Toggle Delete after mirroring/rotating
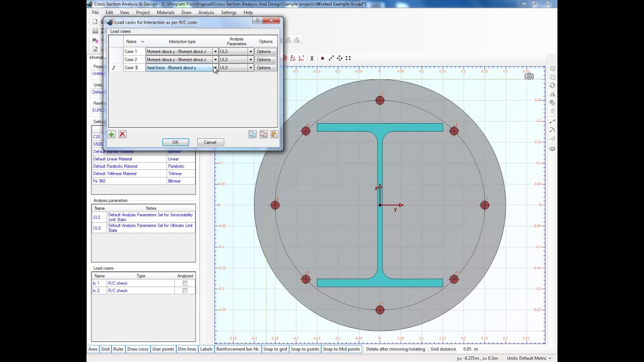The height and width of the screenshot is (362, 644). click(395, 349)
